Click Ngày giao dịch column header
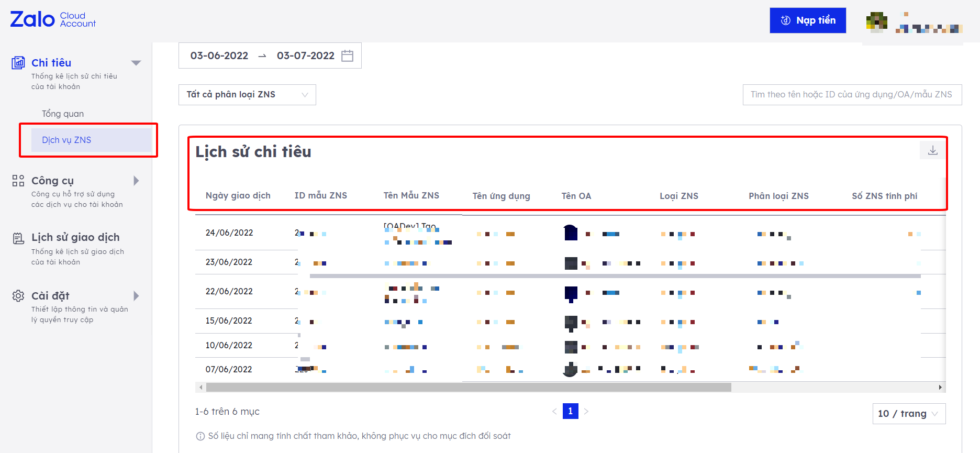Viewport: 980px width, 453px height. point(238,196)
